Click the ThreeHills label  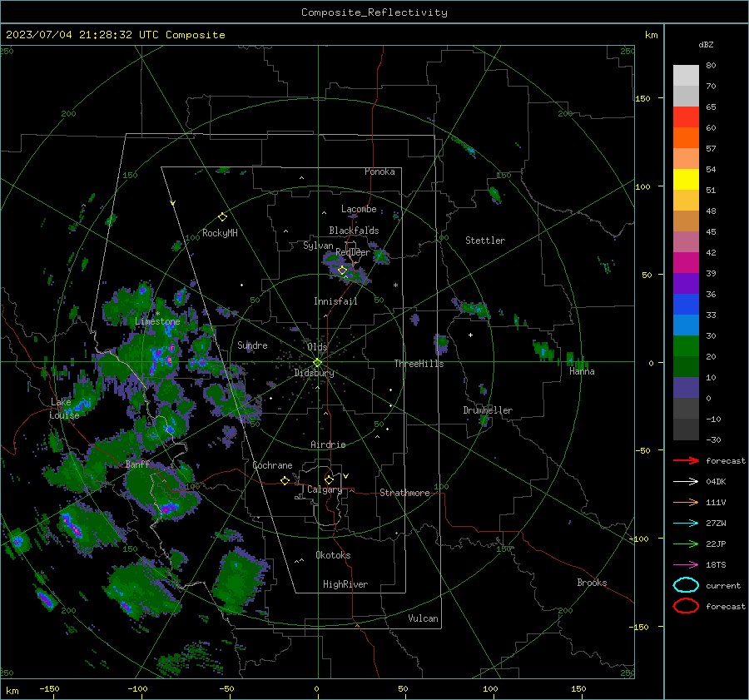[419, 364]
